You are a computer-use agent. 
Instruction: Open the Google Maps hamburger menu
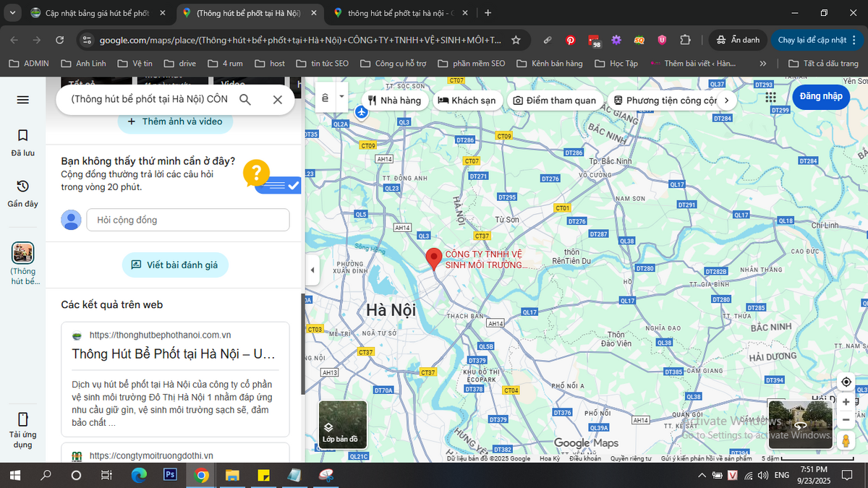[22, 100]
